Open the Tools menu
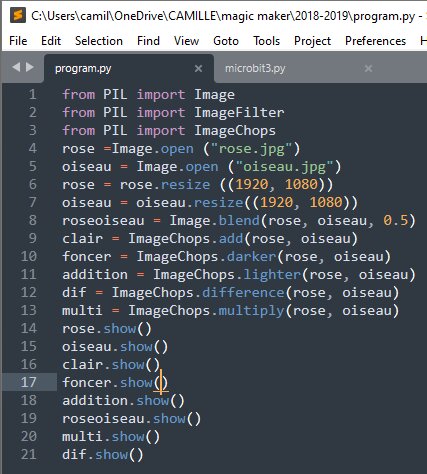This screenshot has width=427, height=474. 266,41
